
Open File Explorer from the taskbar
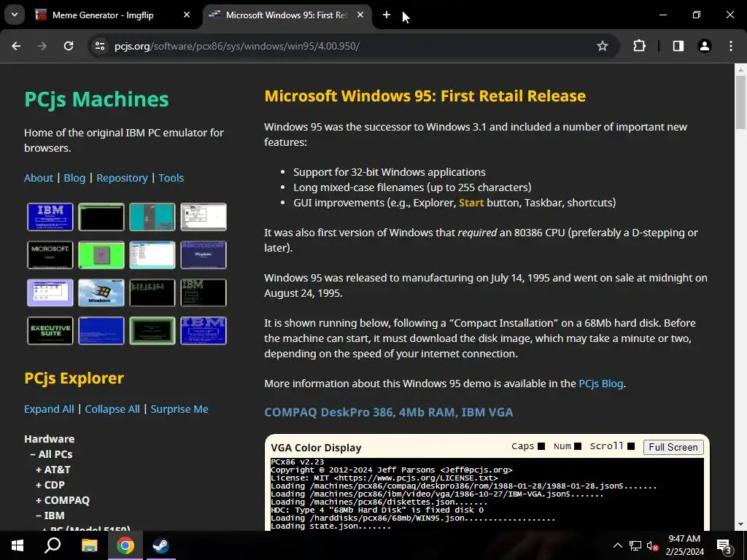coord(89,545)
